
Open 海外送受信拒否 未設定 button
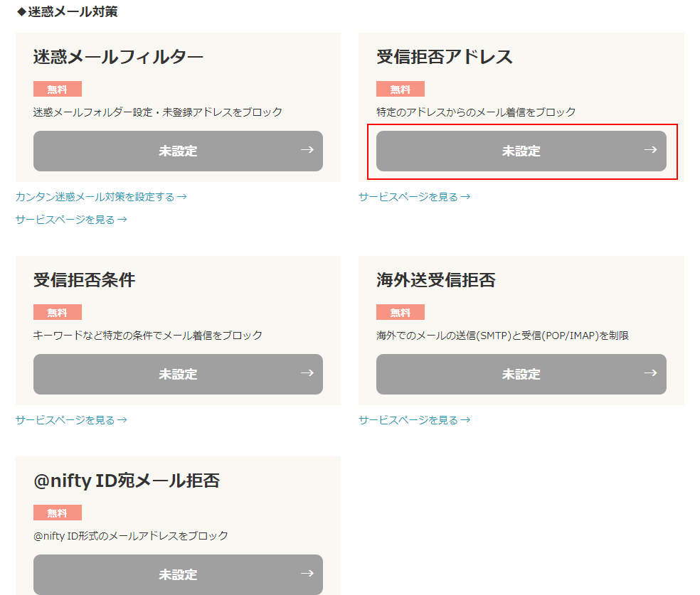(x=521, y=374)
